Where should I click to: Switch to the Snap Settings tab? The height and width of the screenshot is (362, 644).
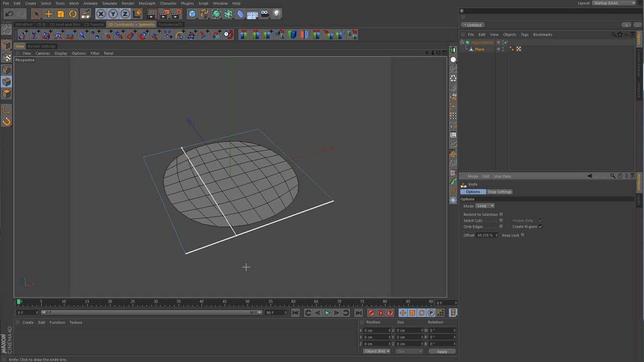(x=499, y=192)
